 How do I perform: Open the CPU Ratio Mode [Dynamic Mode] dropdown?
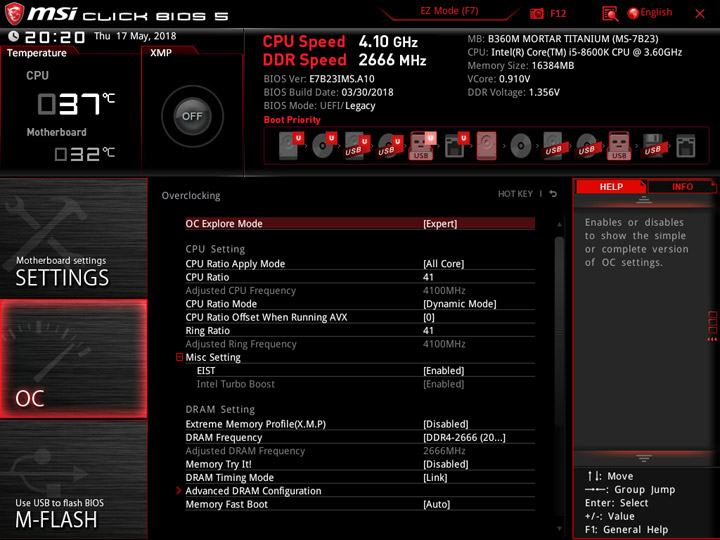click(460, 304)
